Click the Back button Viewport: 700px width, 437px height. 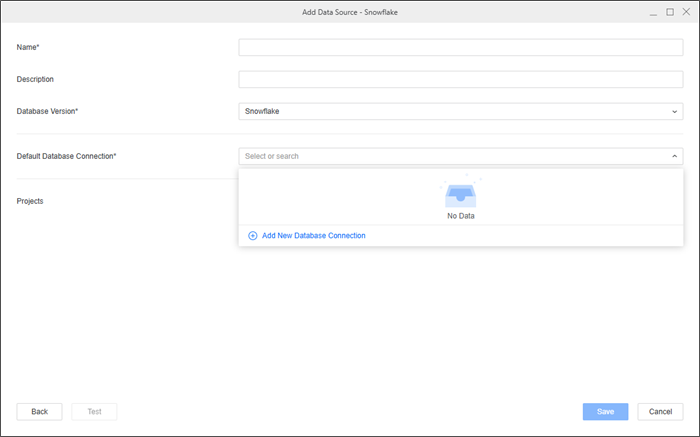(40, 412)
